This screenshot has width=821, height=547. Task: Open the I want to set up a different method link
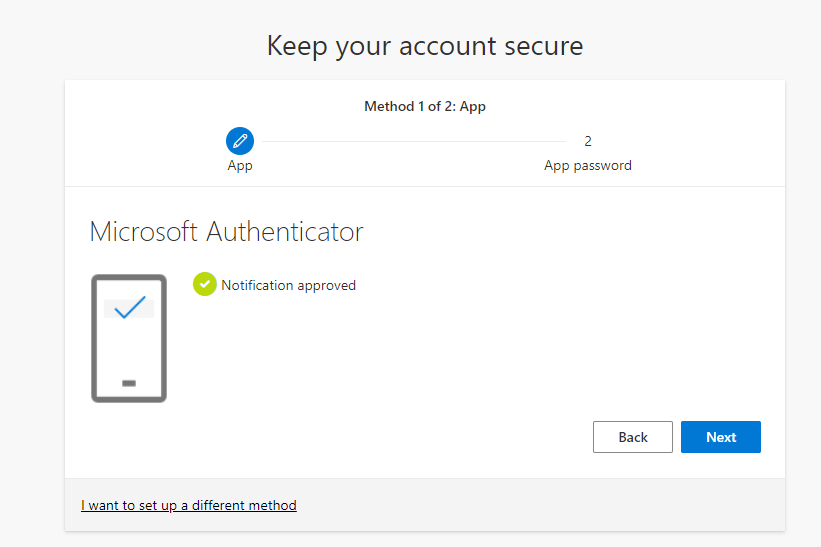click(188, 505)
